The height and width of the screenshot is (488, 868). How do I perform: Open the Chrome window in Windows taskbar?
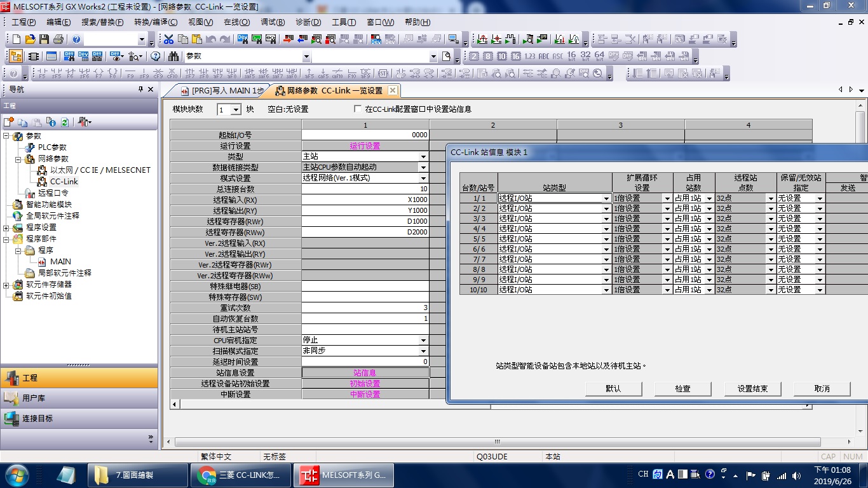coord(240,475)
